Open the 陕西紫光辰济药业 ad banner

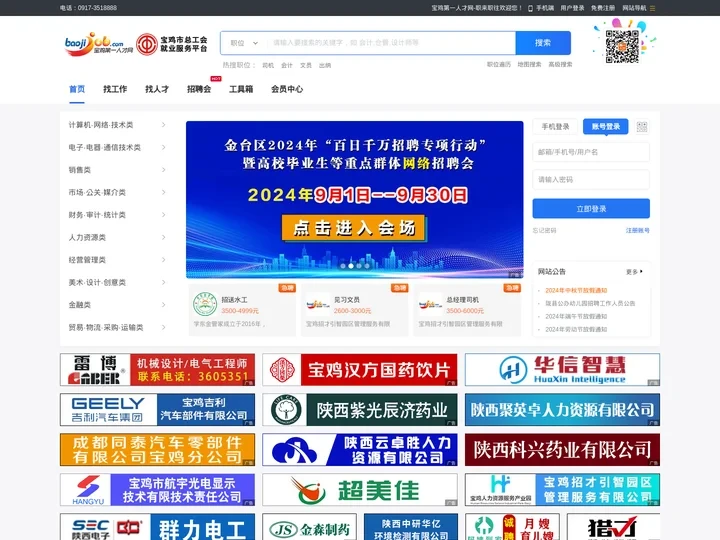(360, 410)
